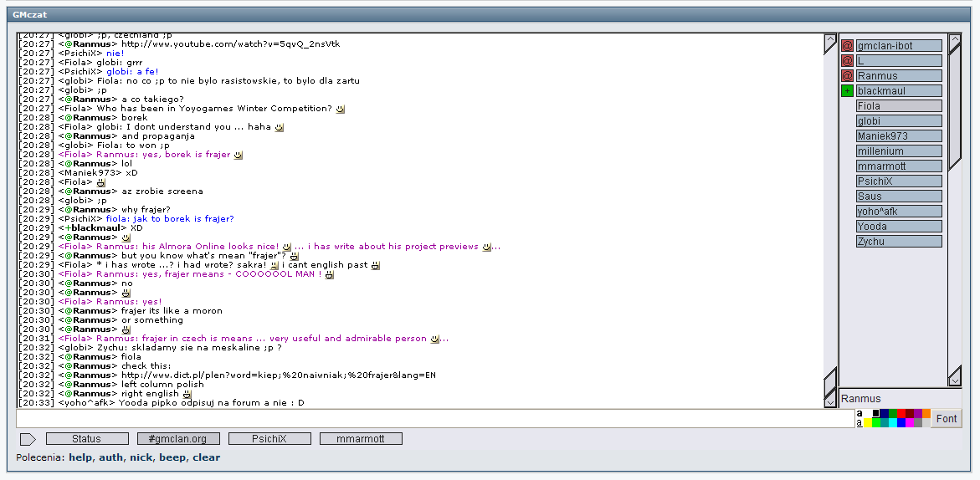Open the PsichiX private chat tab
The height and width of the screenshot is (480, 980).
coord(269,439)
